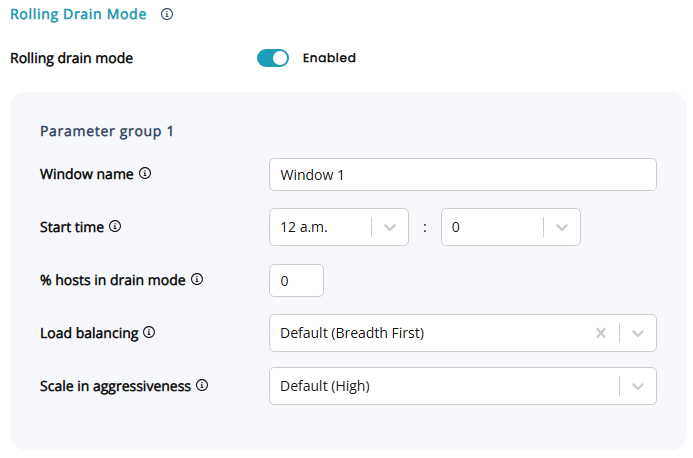693x458 pixels.
Task: Expand the Start time hour dropdown arrow
Action: [390, 227]
